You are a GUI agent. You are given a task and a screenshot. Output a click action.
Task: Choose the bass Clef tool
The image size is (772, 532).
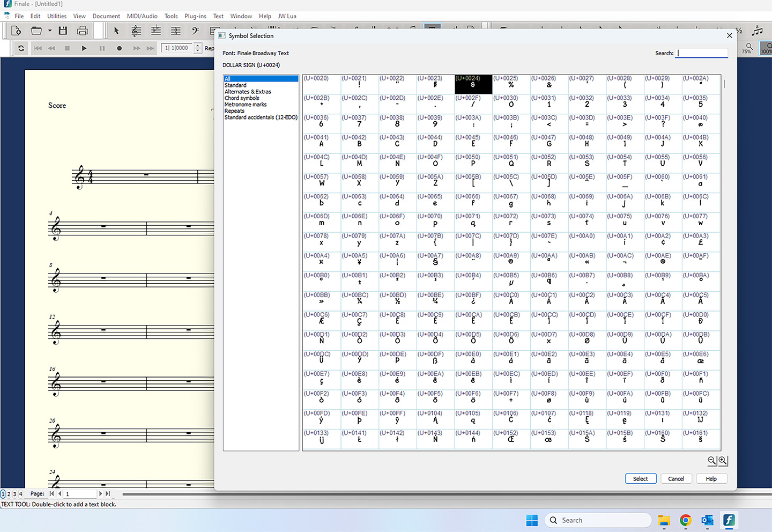195,31
